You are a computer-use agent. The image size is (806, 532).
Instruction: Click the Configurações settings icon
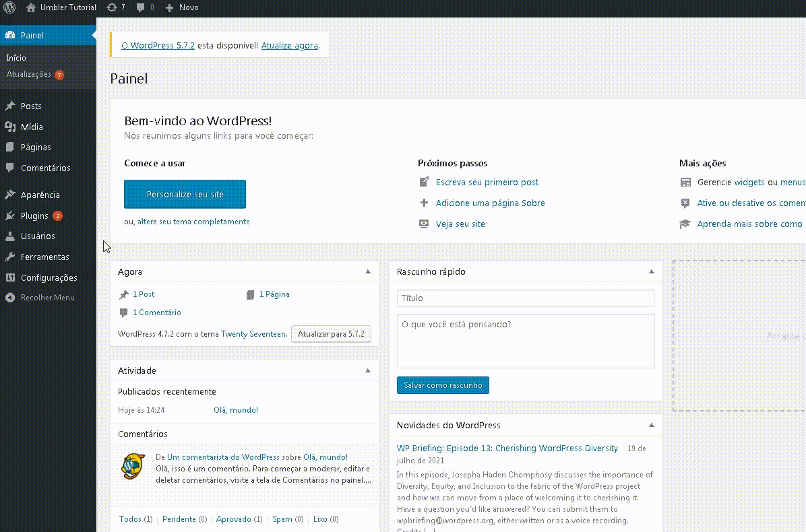click(10, 277)
